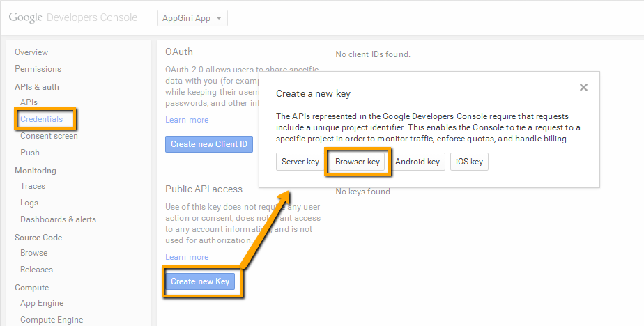Screen dimensions: 644x326
Task: Open Releases under Source Code
Action: (x=36, y=270)
